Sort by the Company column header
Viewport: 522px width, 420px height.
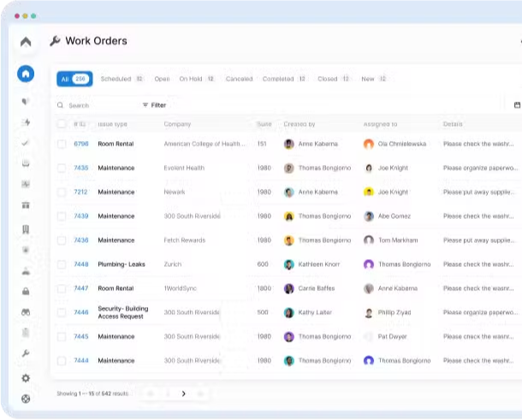177,124
